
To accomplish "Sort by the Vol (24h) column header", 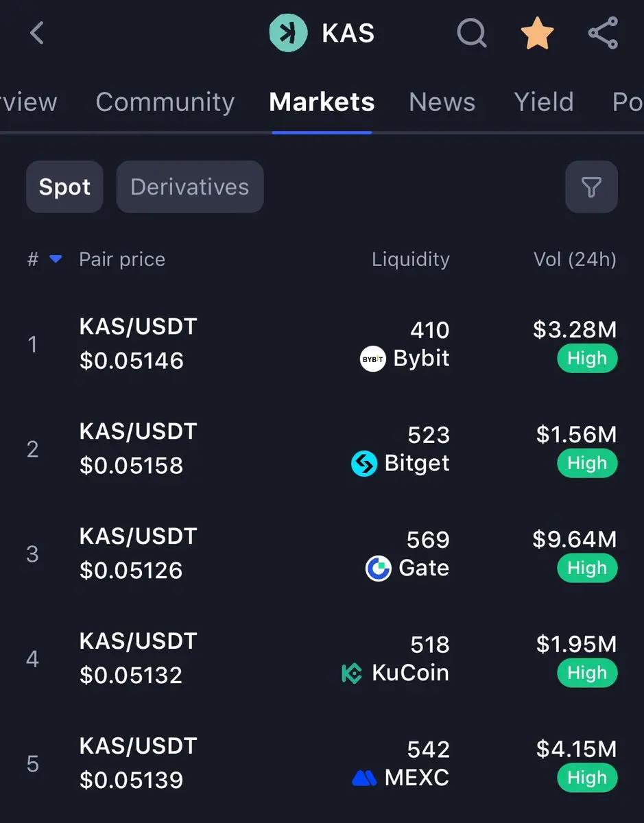I will (575, 259).
